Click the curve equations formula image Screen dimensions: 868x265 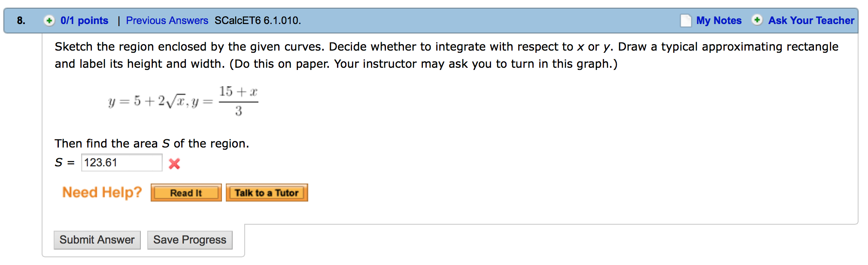pos(183,101)
